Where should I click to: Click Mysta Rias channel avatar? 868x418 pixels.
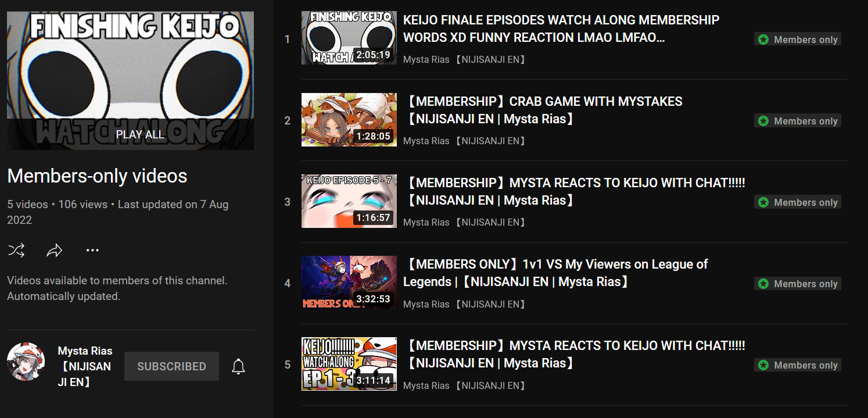click(26, 362)
